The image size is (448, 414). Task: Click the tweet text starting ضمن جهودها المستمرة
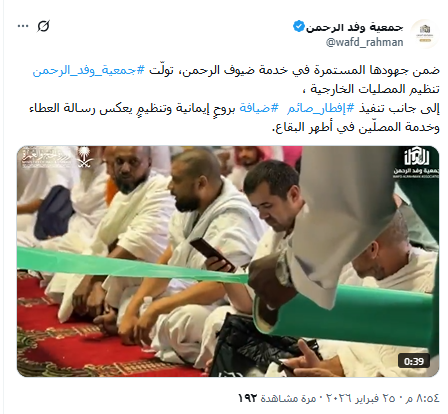tap(235, 99)
